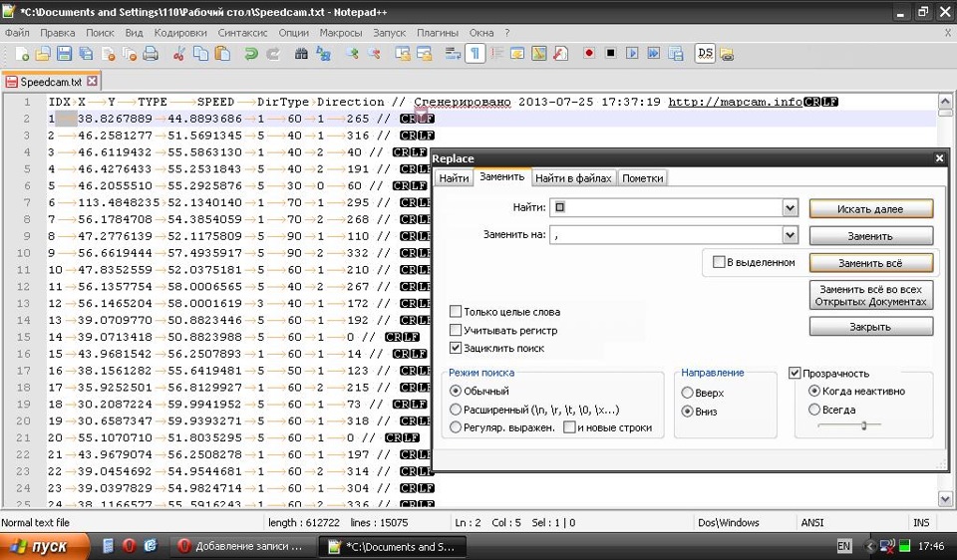Adjust the transparency slider handle
Viewport: 957px width, 560px height.
pyautogui.click(x=863, y=425)
